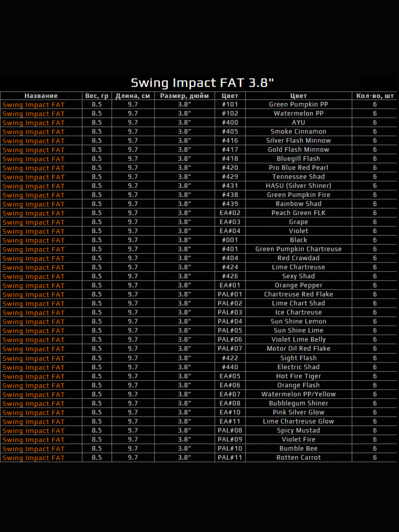This screenshot has width=399, height=532.
Task: Select the 'Bumble Bee' cell
Action: (x=299, y=449)
